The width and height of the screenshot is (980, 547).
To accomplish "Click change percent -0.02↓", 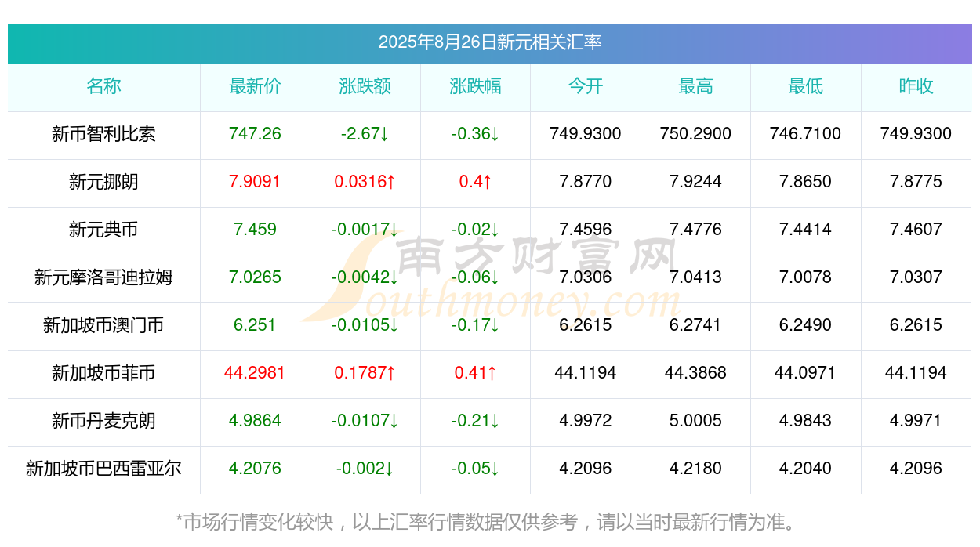I will point(475,230).
